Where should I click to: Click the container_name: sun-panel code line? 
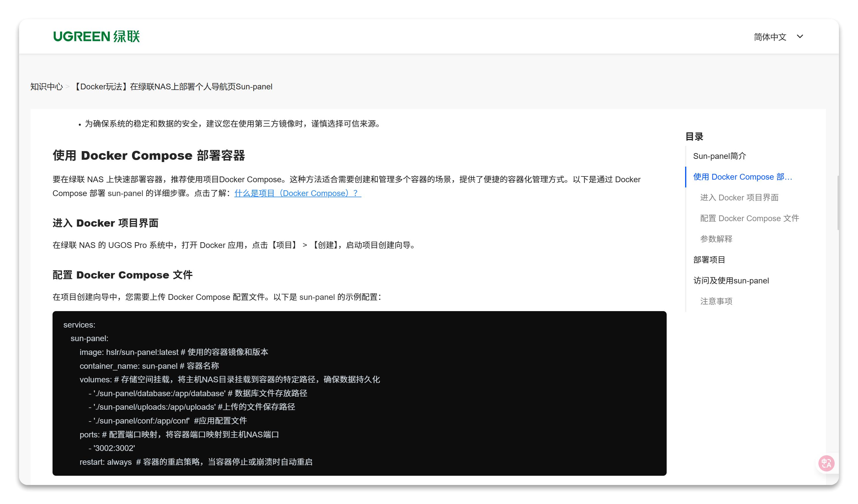click(149, 366)
